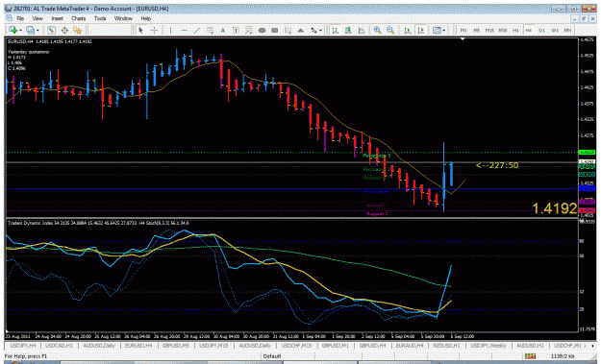The height and width of the screenshot is (364, 601).
Task: Open the new chart dropdown arrow
Action: tap(20, 31)
